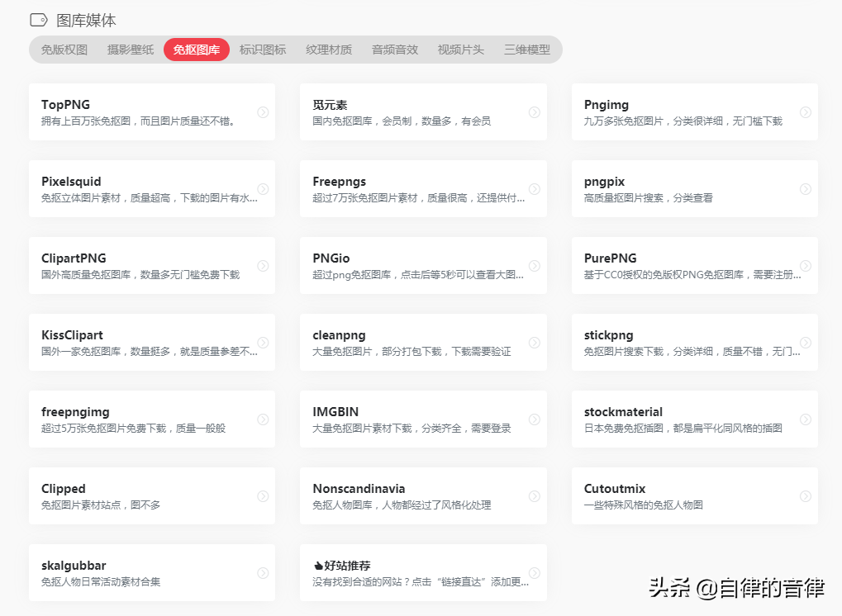Open the Cutoutmix title link
842x616 pixels.
615,488
